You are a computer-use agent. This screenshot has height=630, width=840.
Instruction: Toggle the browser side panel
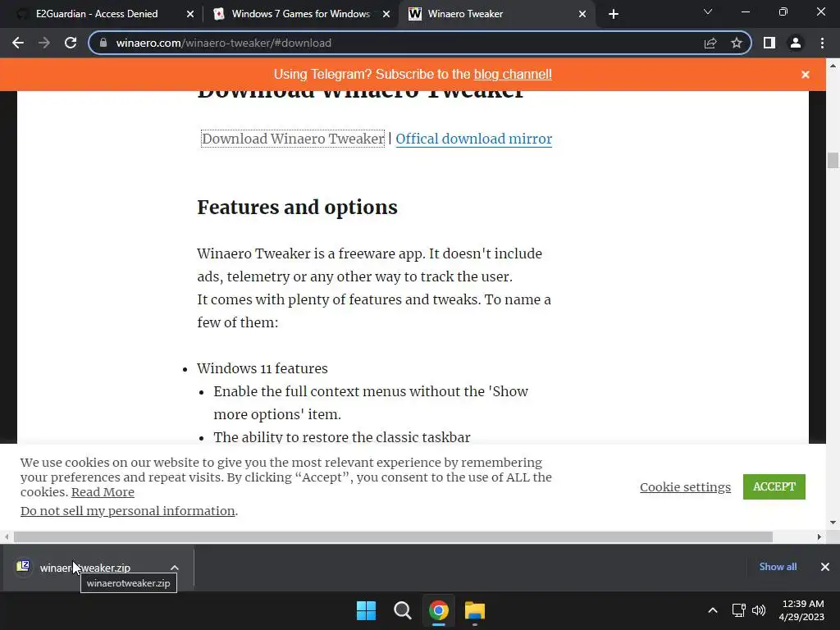tap(769, 43)
